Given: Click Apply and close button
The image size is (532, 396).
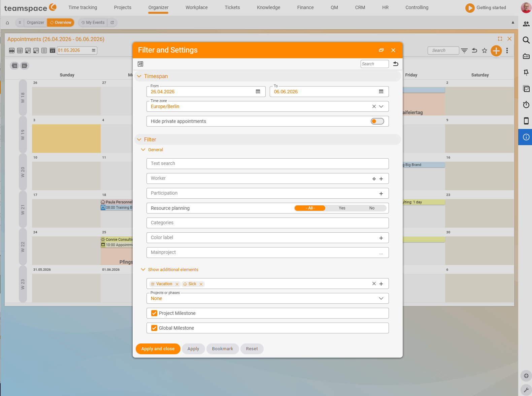Looking at the screenshot, I should point(158,349).
